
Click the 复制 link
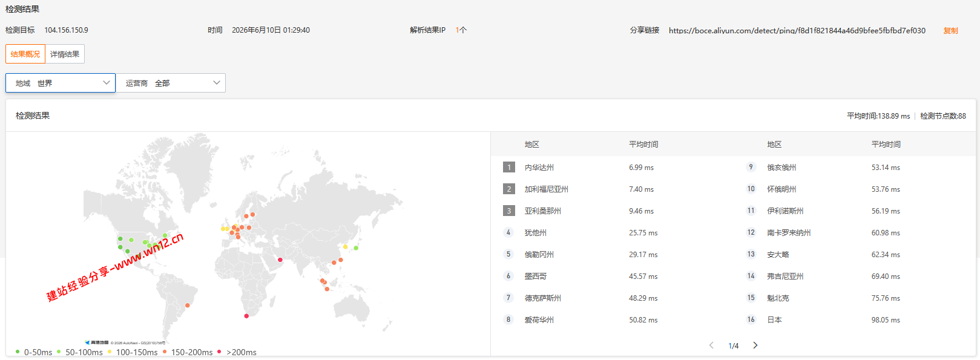950,30
